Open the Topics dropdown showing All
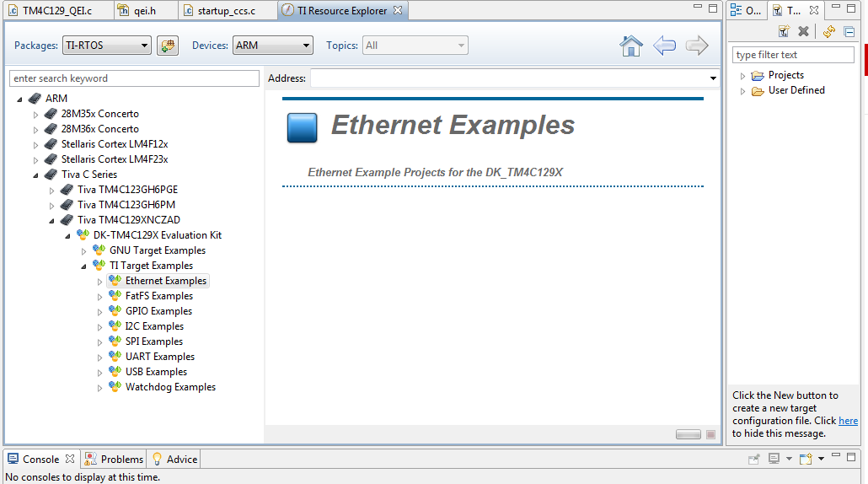Screen dimensions: 868x484 (x=415, y=46)
